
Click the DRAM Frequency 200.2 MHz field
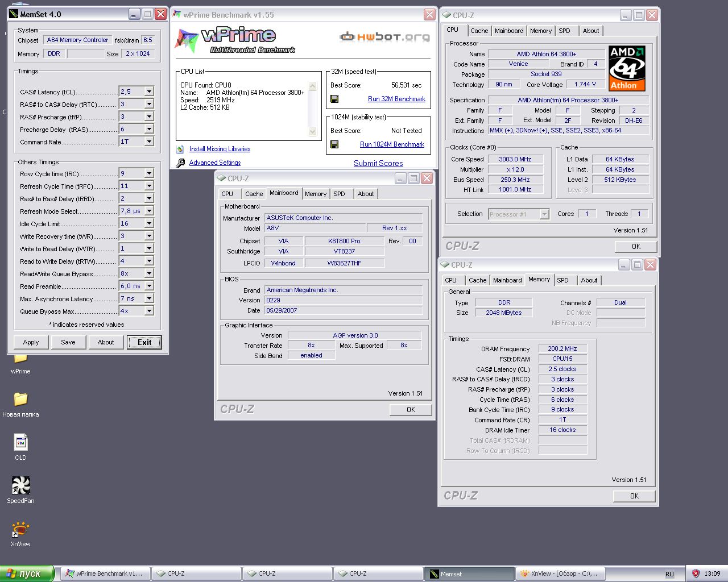562,348
